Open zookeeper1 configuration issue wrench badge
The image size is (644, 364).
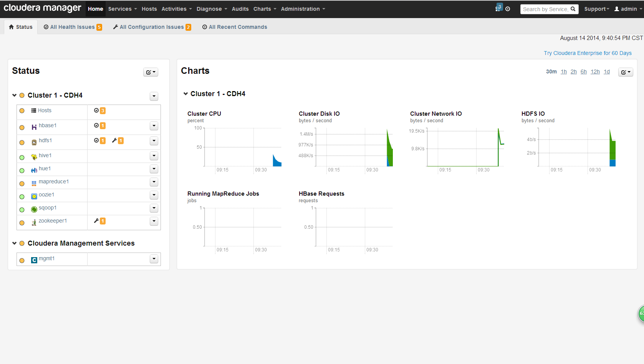click(x=100, y=221)
